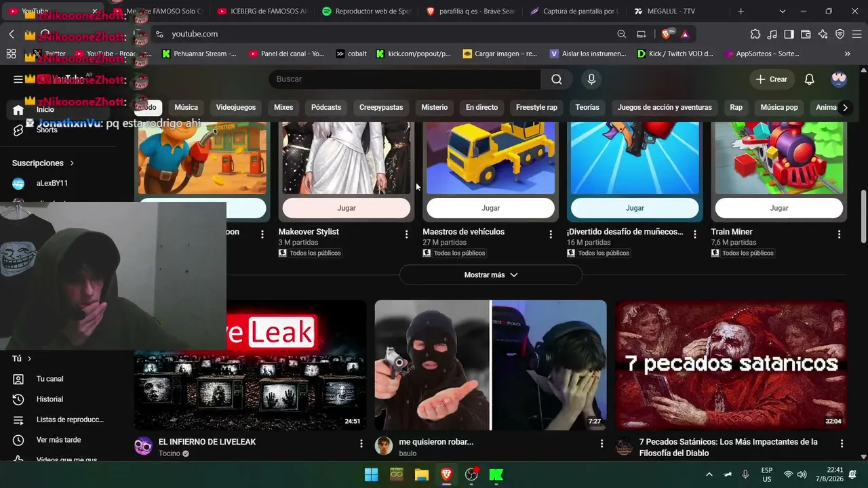868x488 pixels.
Task: Open the YouTube account avatar menu
Action: pos(839,79)
